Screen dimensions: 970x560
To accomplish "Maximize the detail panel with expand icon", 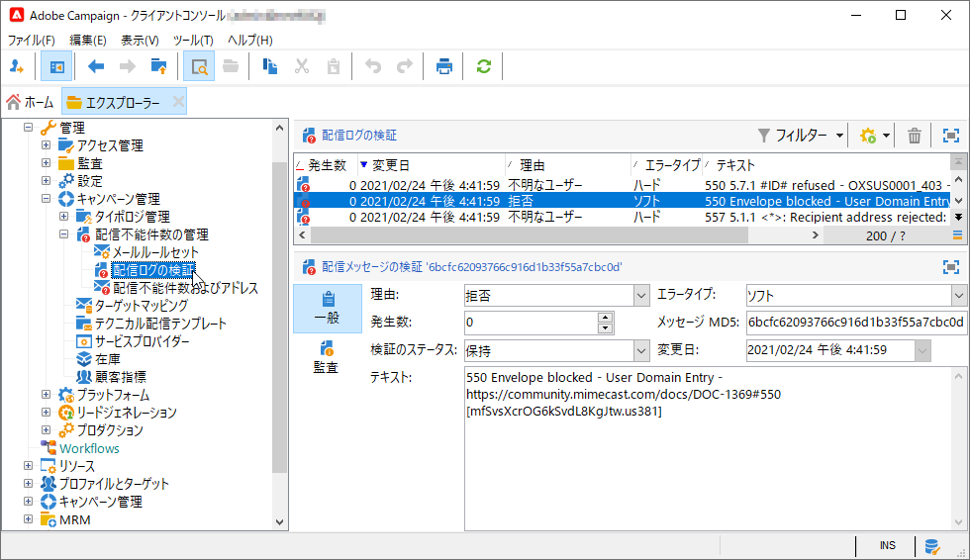I will pyautogui.click(x=951, y=267).
